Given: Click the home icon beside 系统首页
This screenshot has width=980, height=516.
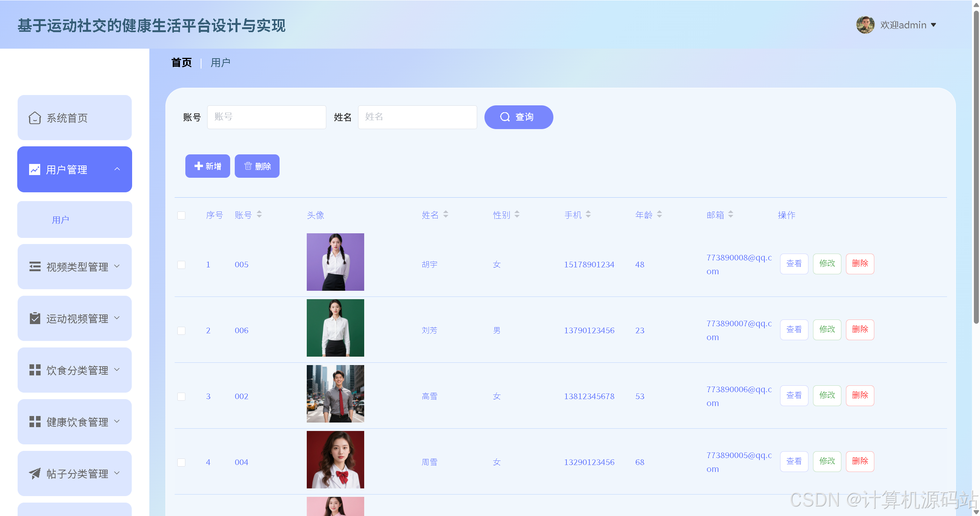Looking at the screenshot, I should tap(35, 118).
